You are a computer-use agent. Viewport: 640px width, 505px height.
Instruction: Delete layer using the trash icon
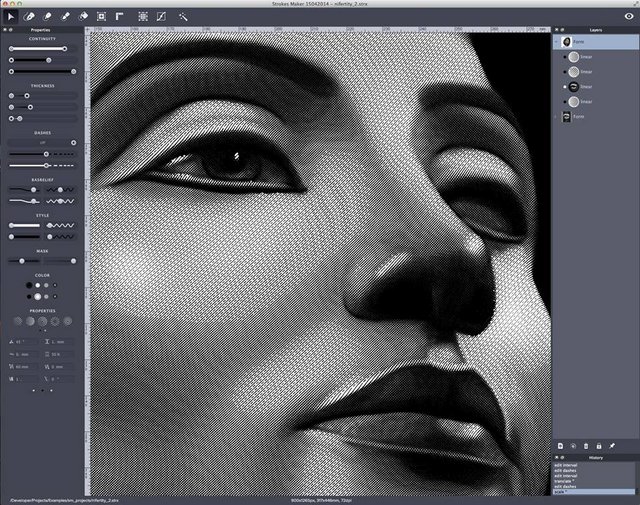coord(586,446)
